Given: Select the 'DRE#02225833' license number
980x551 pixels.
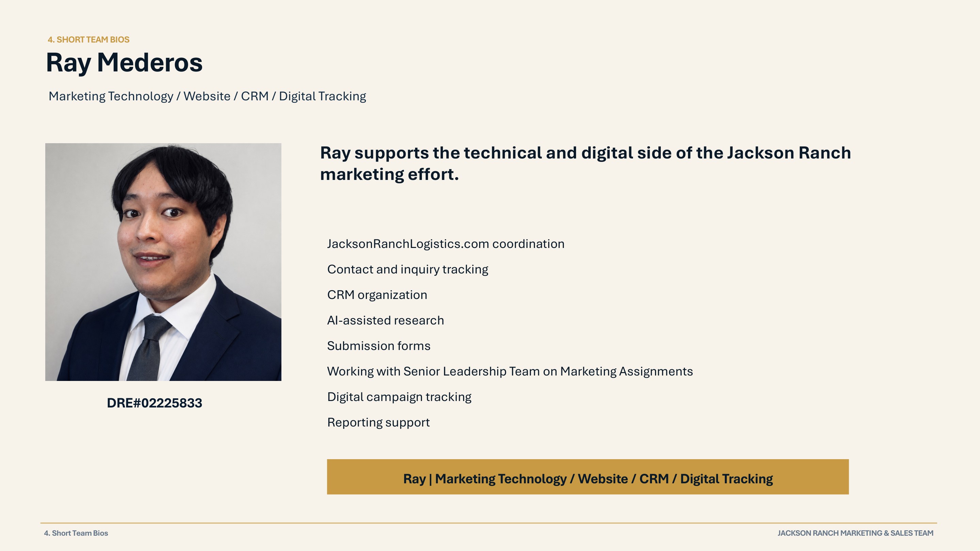Looking at the screenshot, I should (x=154, y=403).
